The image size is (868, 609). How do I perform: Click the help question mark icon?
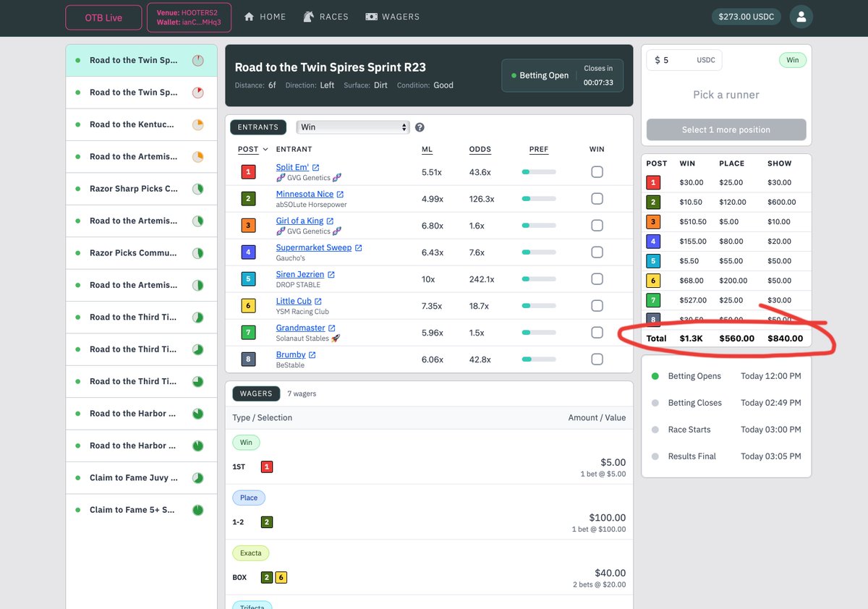(x=420, y=127)
